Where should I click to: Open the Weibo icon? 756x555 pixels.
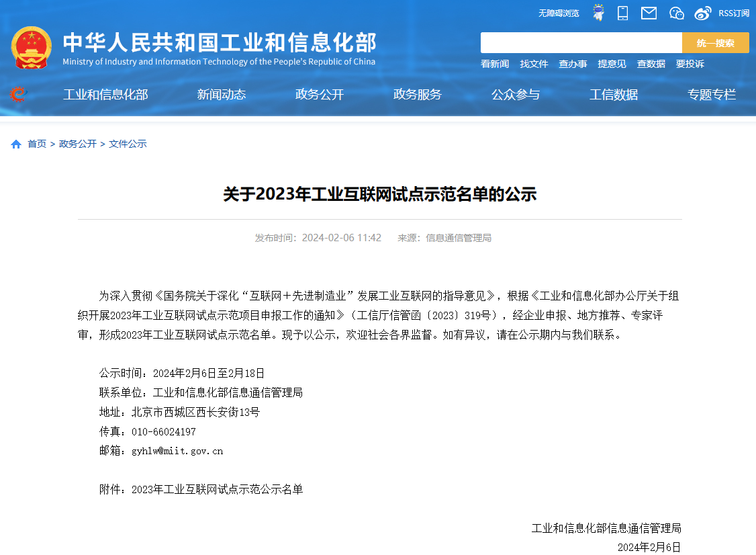702,13
